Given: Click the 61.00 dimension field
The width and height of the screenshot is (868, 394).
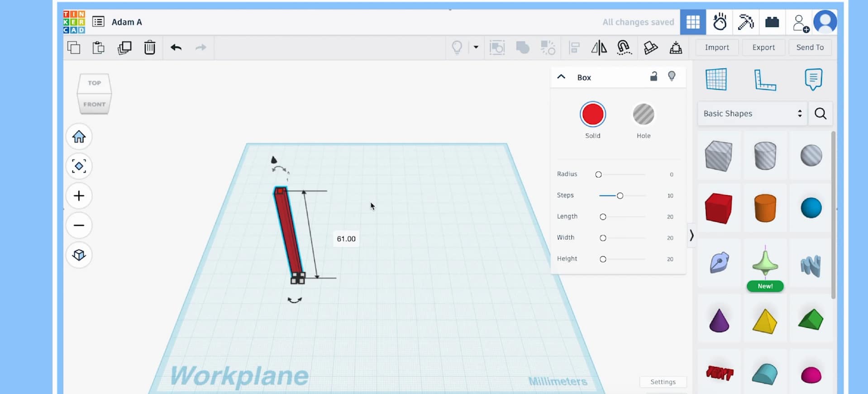Looking at the screenshot, I should [346, 239].
